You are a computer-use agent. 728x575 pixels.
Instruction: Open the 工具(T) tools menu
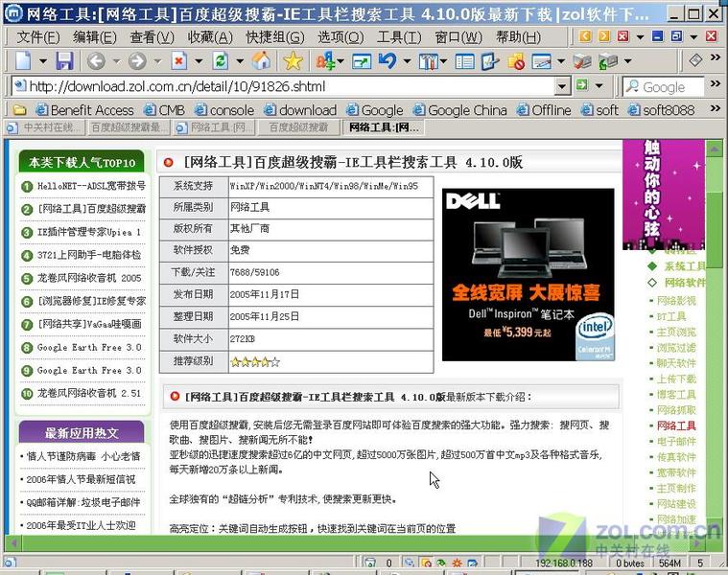pyautogui.click(x=399, y=36)
